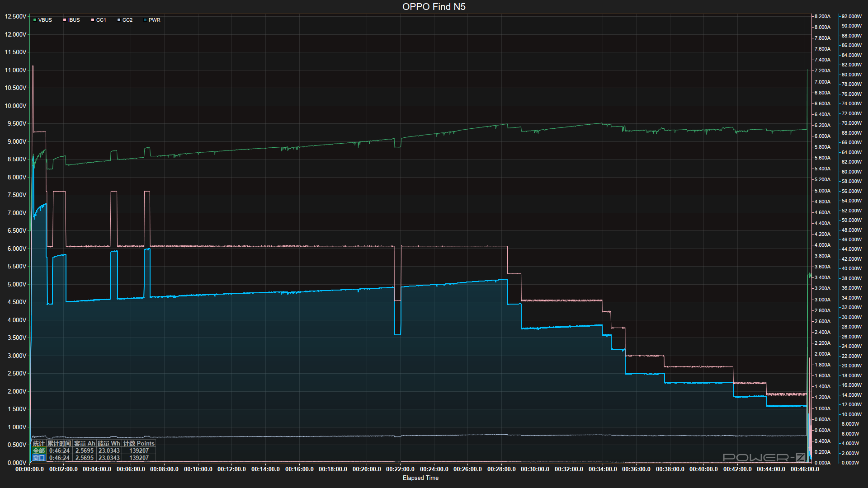Viewport: 868px width, 488px height.
Task: Select the 窗口 row header in stats table
Action: tap(39, 458)
